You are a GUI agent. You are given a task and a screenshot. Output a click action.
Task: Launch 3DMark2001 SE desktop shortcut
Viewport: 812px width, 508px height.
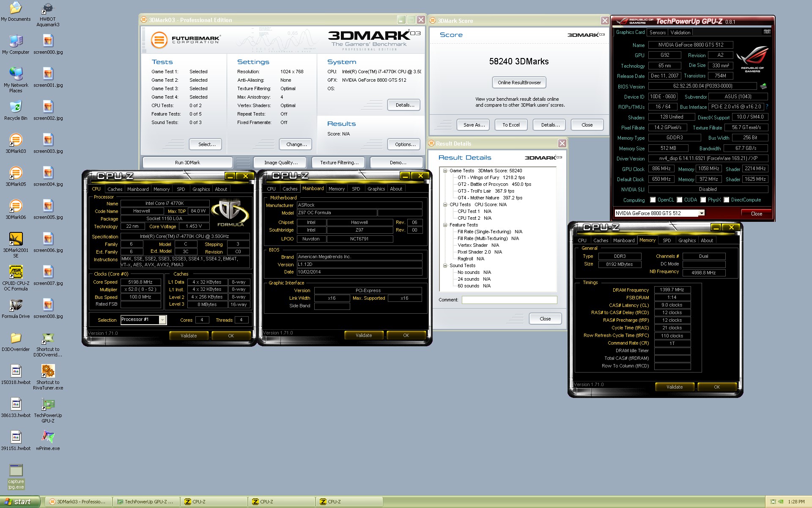click(x=16, y=245)
